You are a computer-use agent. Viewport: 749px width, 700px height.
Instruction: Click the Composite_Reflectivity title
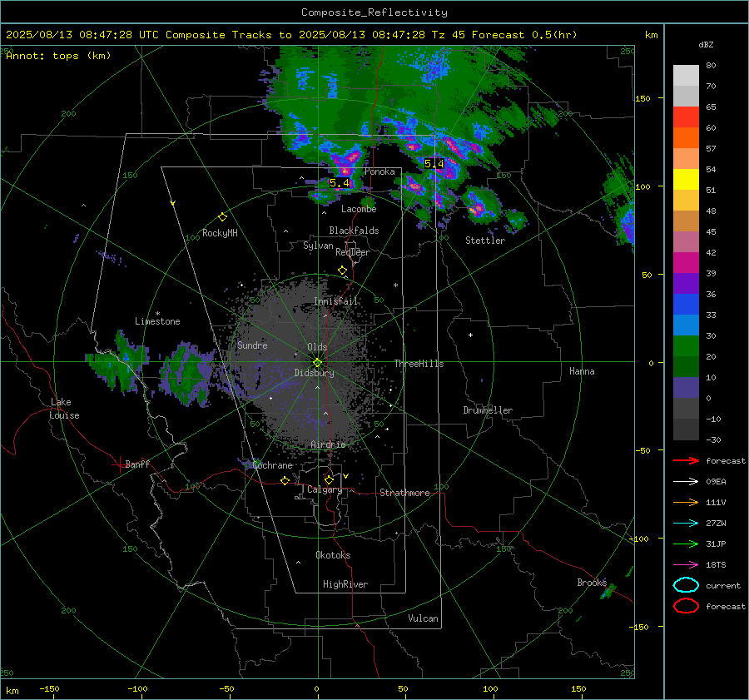pos(374,12)
